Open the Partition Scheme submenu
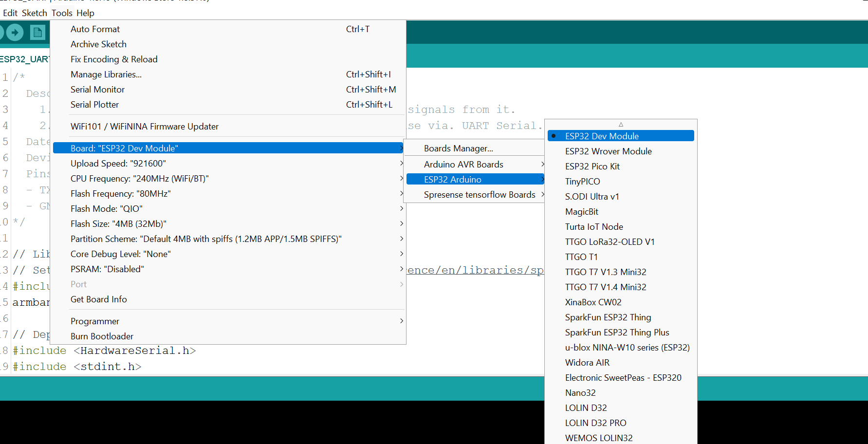This screenshot has width=868, height=444. tap(206, 239)
